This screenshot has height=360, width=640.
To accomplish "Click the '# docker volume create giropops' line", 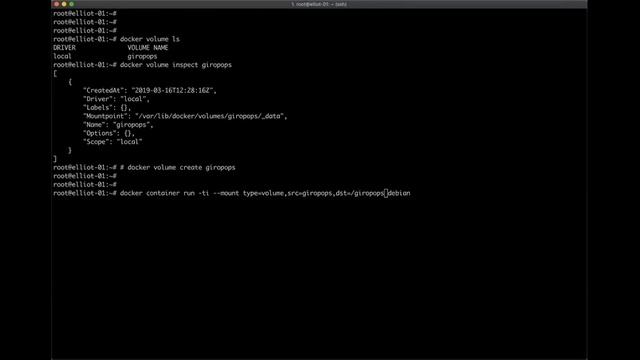I will (178, 168).
